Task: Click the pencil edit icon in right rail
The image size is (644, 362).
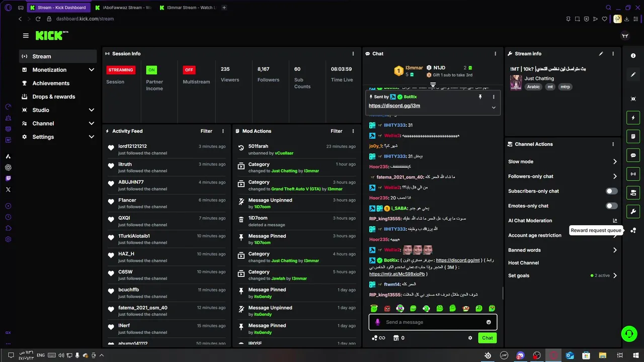Action: click(633, 74)
